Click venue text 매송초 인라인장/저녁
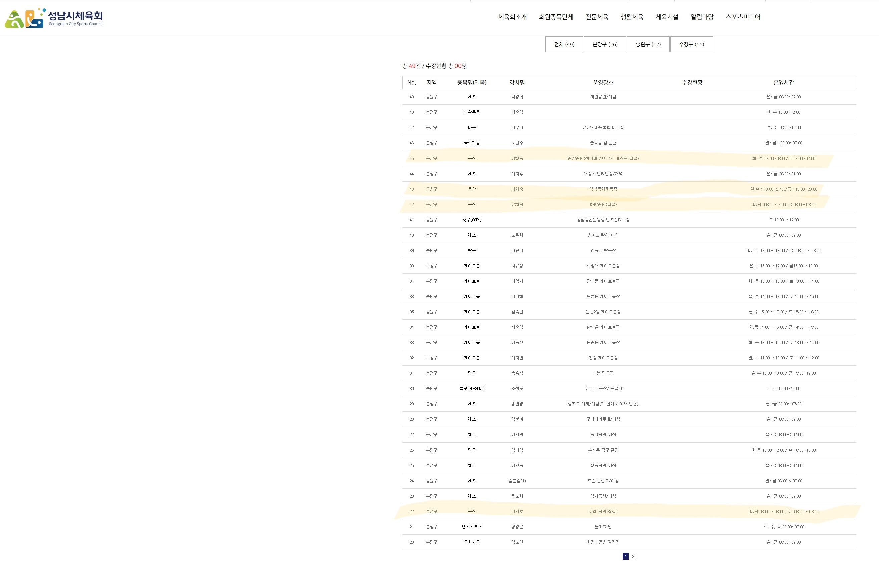 [603, 174]
